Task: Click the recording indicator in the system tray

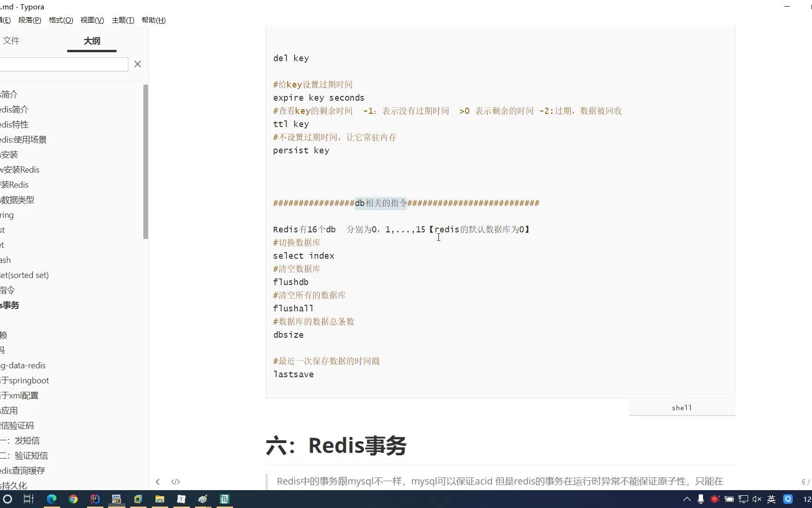Action: [x=715, y=499]
